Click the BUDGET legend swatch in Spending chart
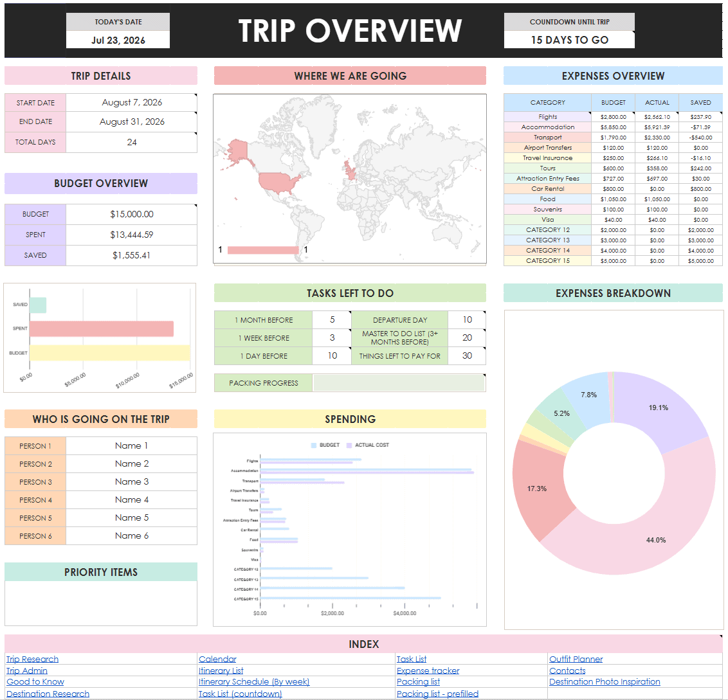 (x=314, y=445)
